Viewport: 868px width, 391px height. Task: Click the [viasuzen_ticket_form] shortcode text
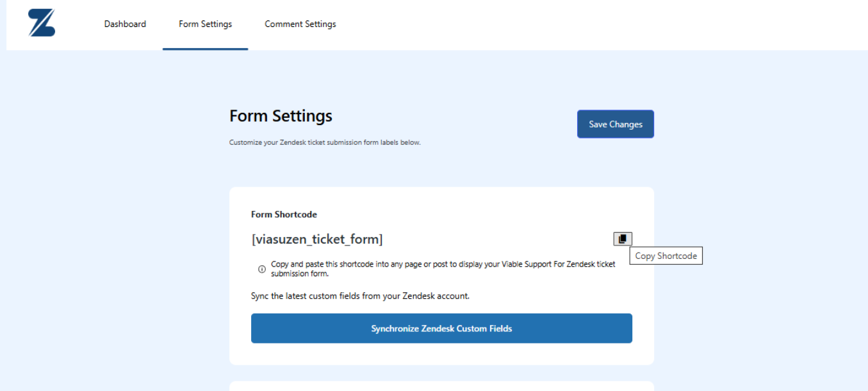point(317,240)
